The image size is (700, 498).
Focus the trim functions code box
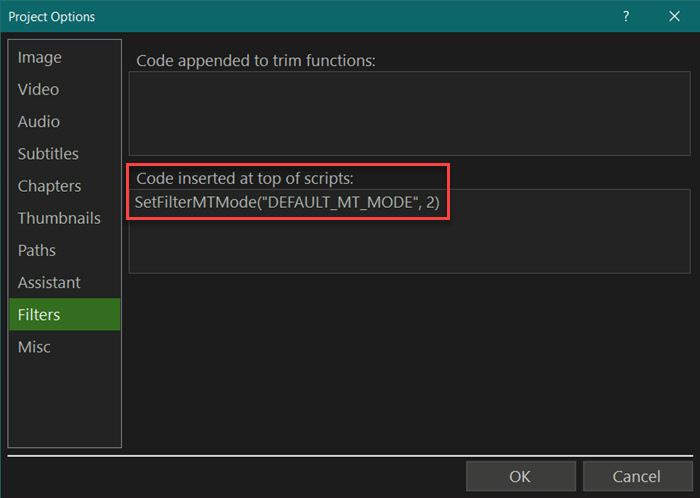click(409, 113)
